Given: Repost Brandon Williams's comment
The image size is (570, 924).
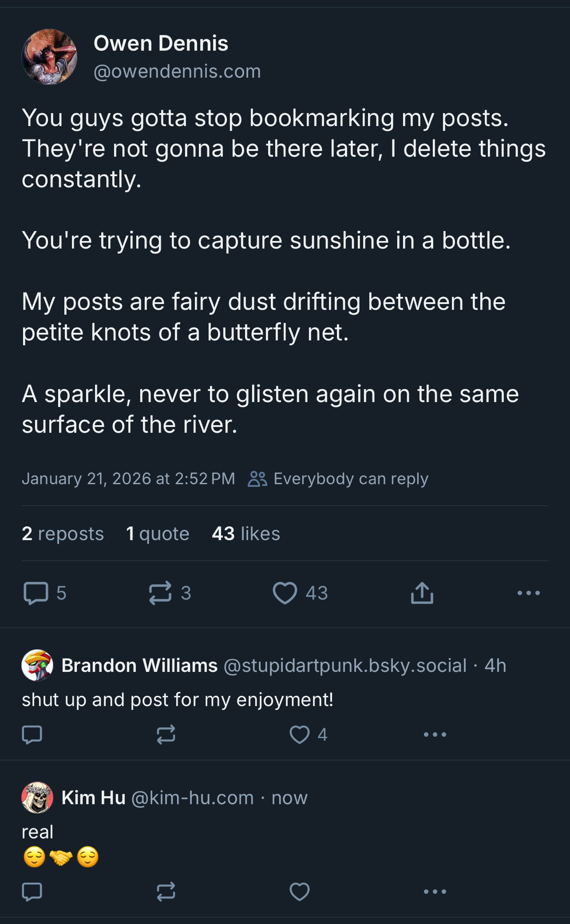Looking at the screenshot, I should (x=166, y=734).
